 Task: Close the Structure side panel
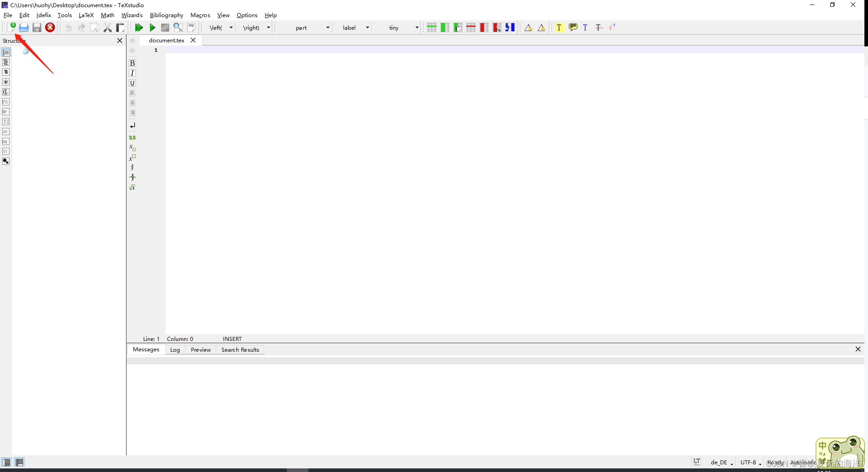pyautogui.click(x=120, y=41)
